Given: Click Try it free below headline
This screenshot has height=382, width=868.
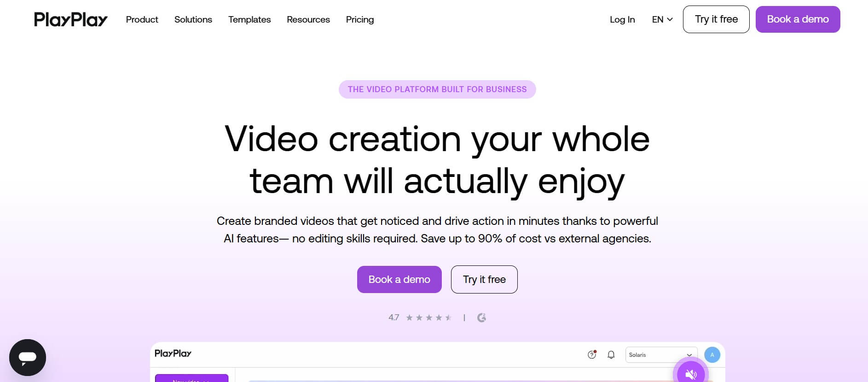Looking at the screenshot, I should click(x=484, y=279).
